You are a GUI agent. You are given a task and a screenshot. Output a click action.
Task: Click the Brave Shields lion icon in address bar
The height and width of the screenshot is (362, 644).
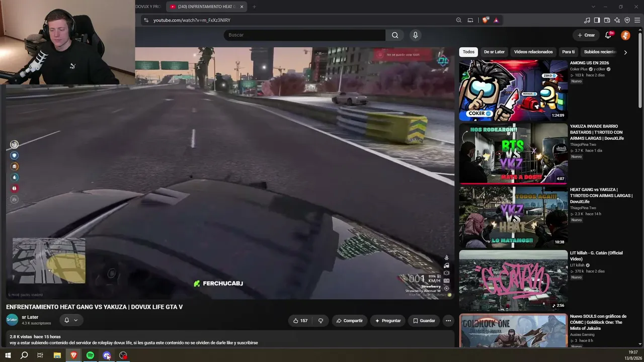click(x=485, y=20)
